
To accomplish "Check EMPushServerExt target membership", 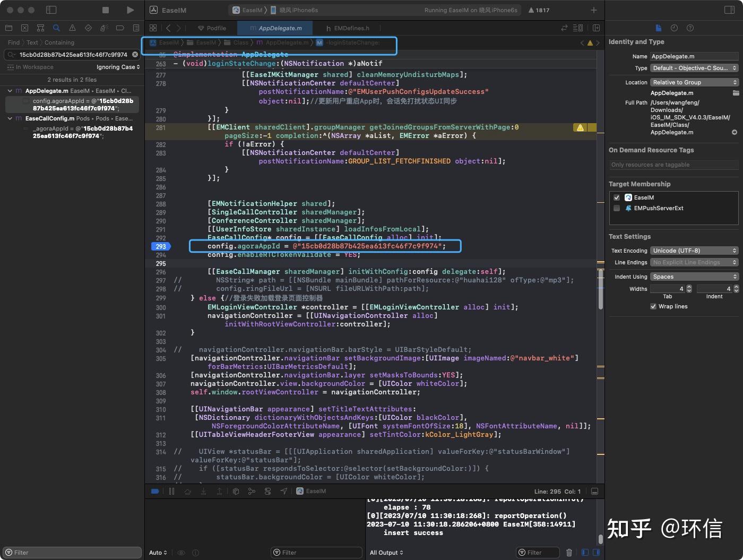I will [617, 208].
